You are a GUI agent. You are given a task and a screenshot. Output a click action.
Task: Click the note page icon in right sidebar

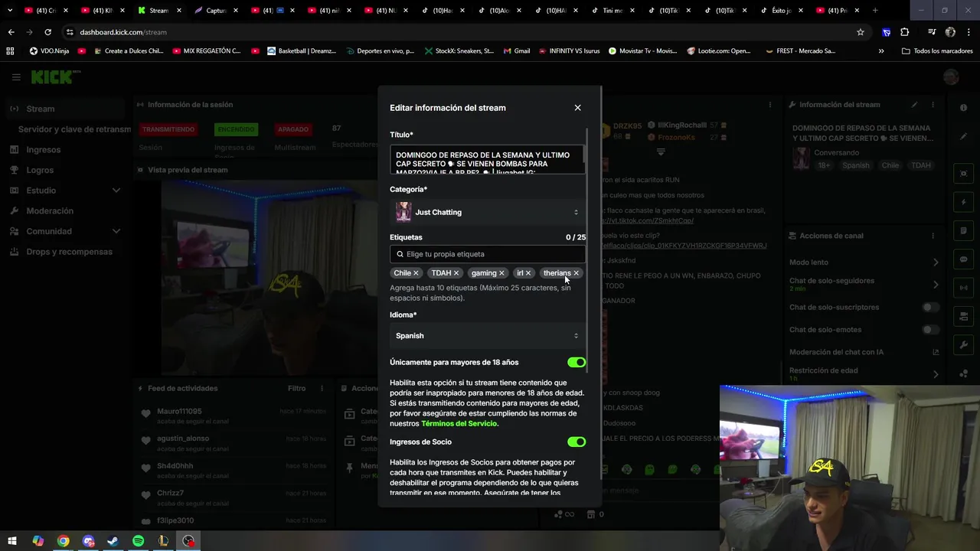[x=963, y=231]
